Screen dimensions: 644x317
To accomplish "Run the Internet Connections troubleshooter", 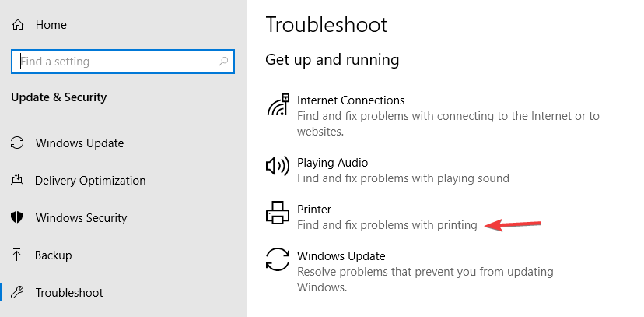I will coord(351,100).
